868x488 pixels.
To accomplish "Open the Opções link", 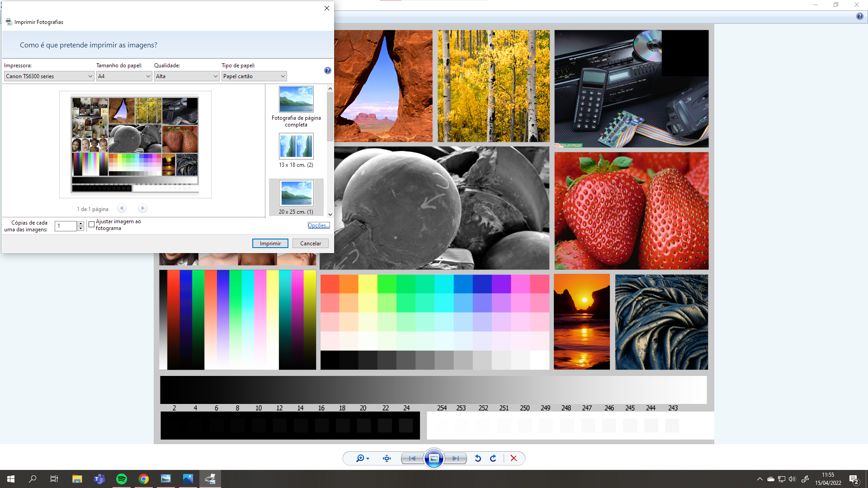I will tap(318, 225).
